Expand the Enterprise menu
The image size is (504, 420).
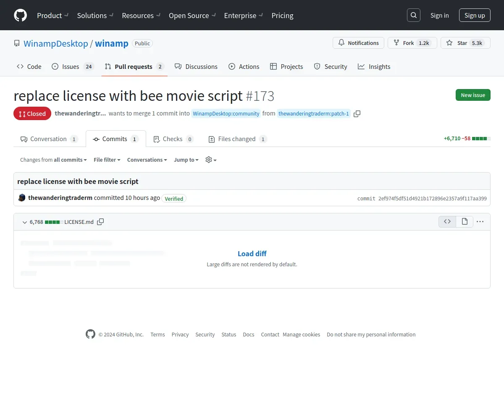pos(244,15)
